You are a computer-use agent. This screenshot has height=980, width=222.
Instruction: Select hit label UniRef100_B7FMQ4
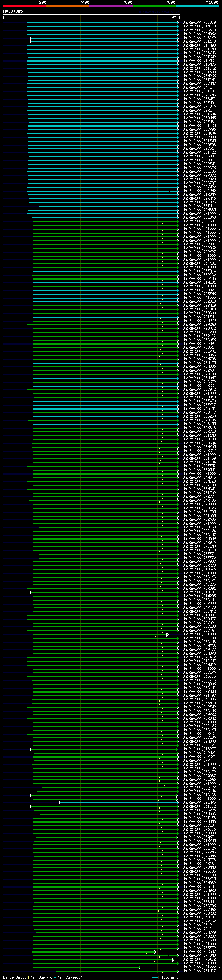point(199,103)
